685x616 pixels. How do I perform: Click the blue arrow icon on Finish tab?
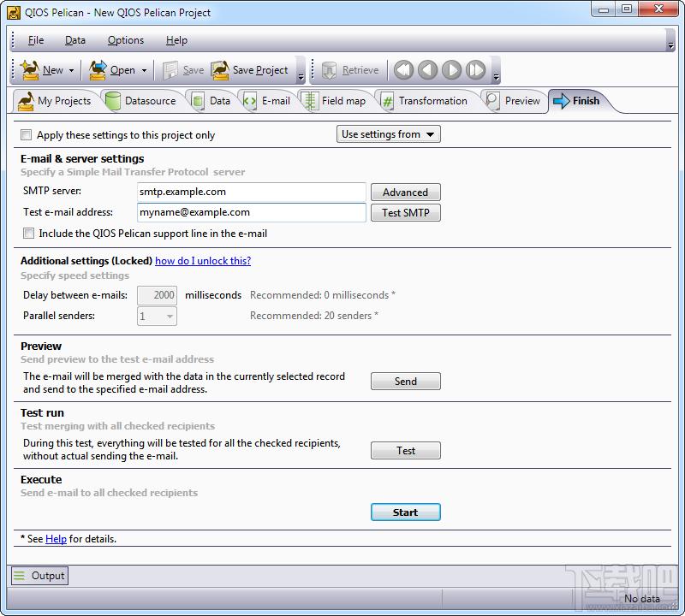[562, 101]
